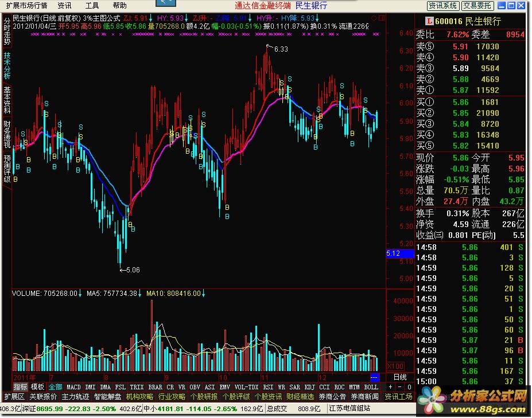Viewport: 532px width, 418px height.
Task: Switch to 技术分析 sidebar tab
Action: pos(7,66)
